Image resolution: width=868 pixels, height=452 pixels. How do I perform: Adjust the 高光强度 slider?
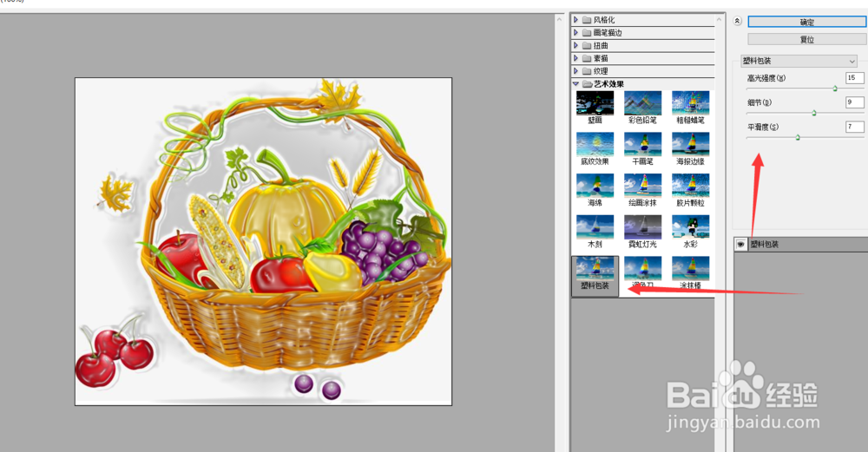[x=835, y=88]
